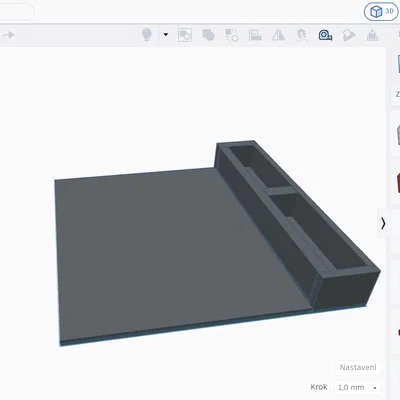Collapse the side panel with the chevron
Image resolution: width=400 pixels, height=400 pixels.
383,223
